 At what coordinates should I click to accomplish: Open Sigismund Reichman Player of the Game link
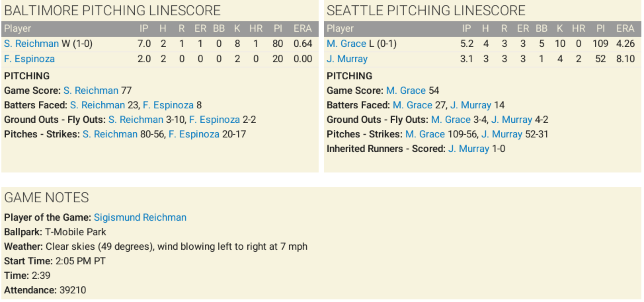point(140,217)
